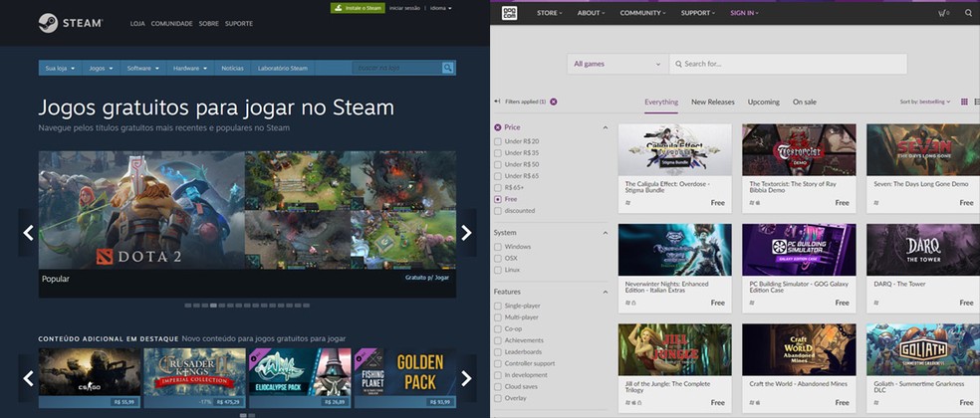Click the GOG.com logo
980x418 pixels.
tap(508, 13)
